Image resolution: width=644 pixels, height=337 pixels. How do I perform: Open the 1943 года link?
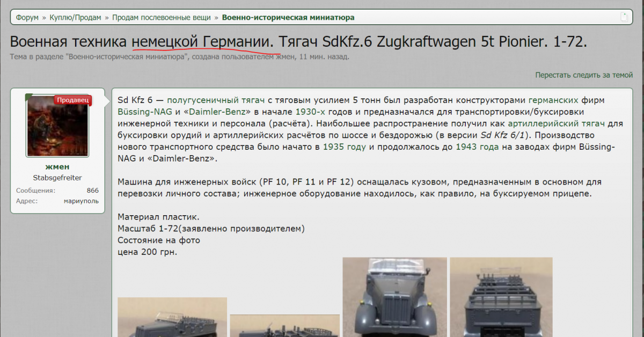[477, 147]
